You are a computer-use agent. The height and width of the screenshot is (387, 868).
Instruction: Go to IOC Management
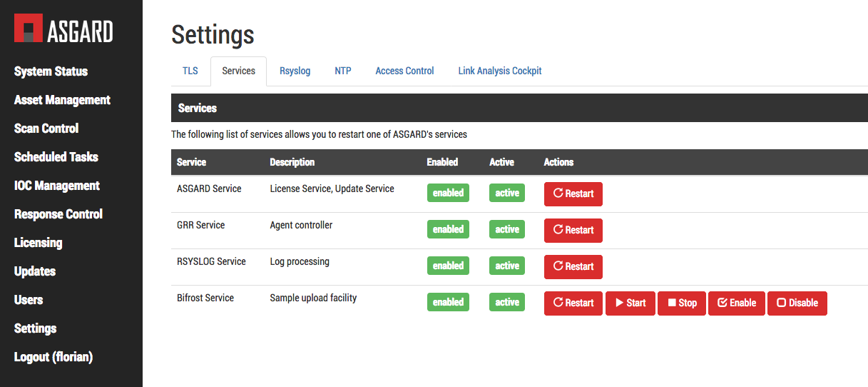click(57, 186)
